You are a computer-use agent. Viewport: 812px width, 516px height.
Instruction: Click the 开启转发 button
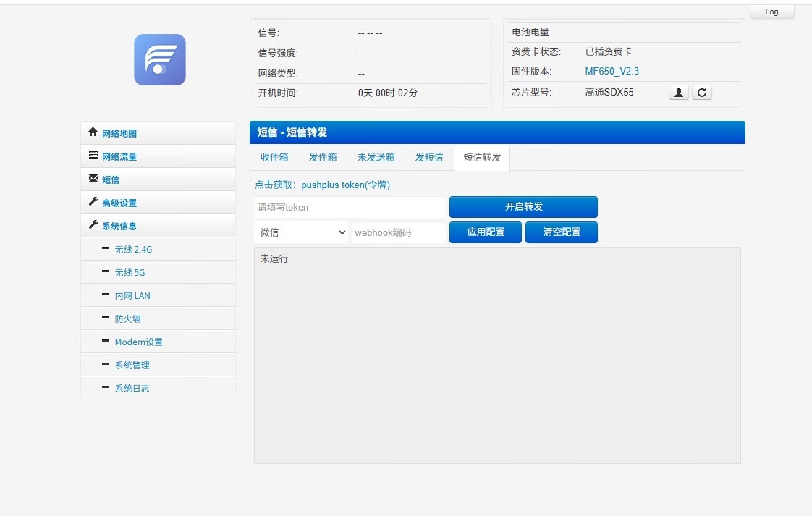pyautogui.click(x=523, y=207)
